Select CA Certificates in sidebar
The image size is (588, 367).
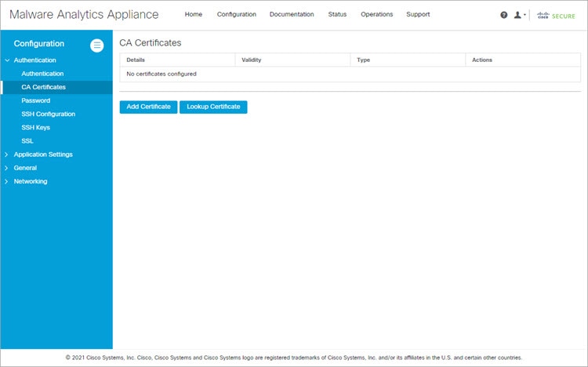[x=56, y=87]
